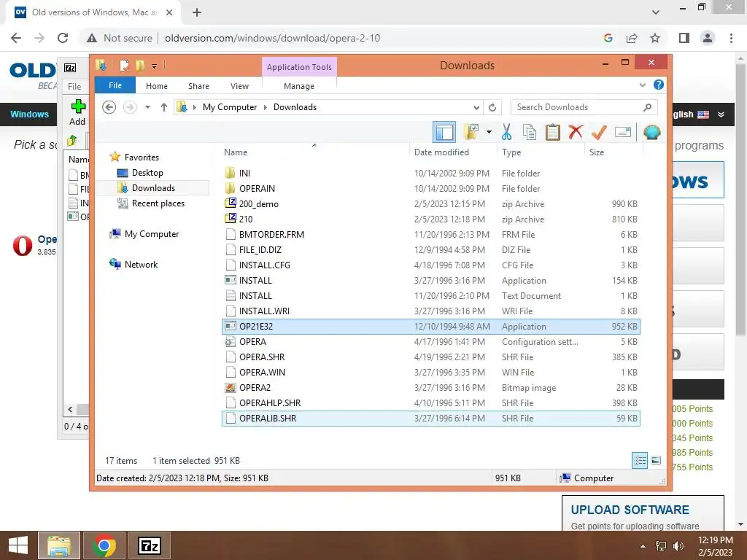Refresh the Downloads folder view
The height and width of the screenshot is (560, 747).
[x=492, y=107]
